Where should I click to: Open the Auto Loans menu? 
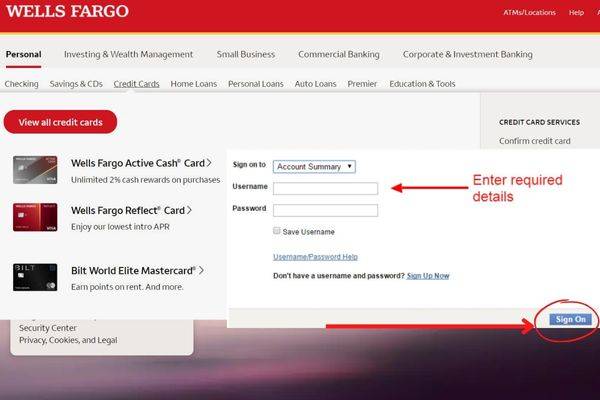pos(315,84)
